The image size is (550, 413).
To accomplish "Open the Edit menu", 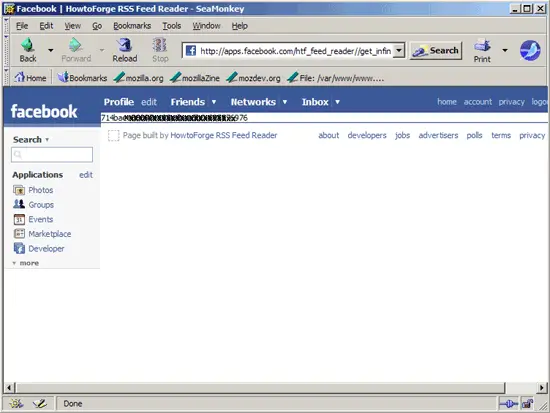I will pyautogui.click(x=46, y=26).
